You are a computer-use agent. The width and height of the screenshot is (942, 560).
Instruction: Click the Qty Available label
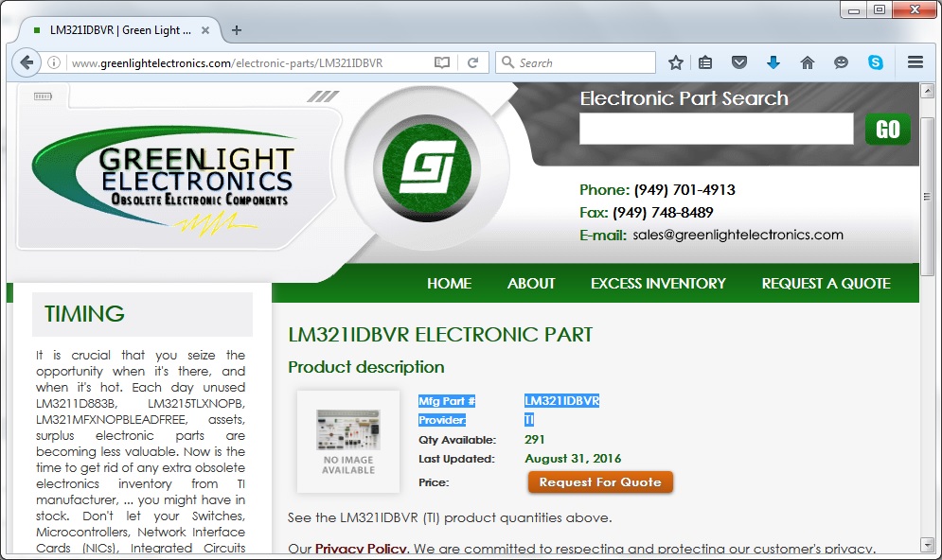457,440
